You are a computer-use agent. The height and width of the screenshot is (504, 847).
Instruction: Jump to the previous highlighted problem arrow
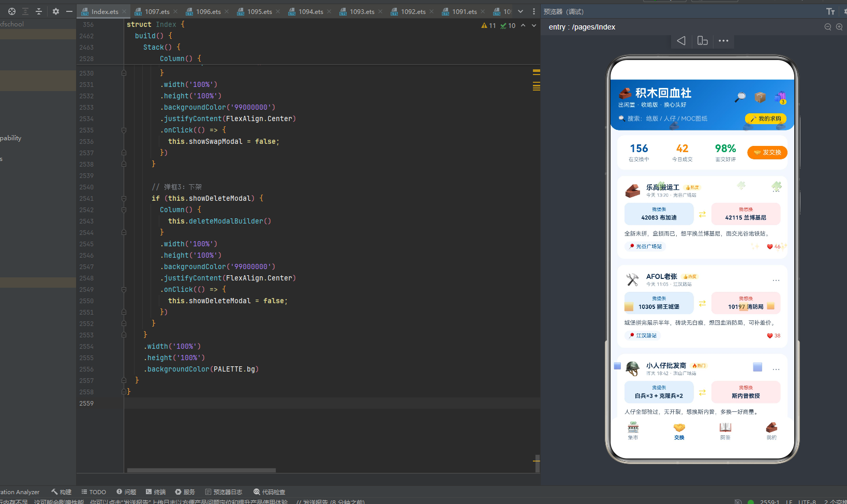[523, 25]
